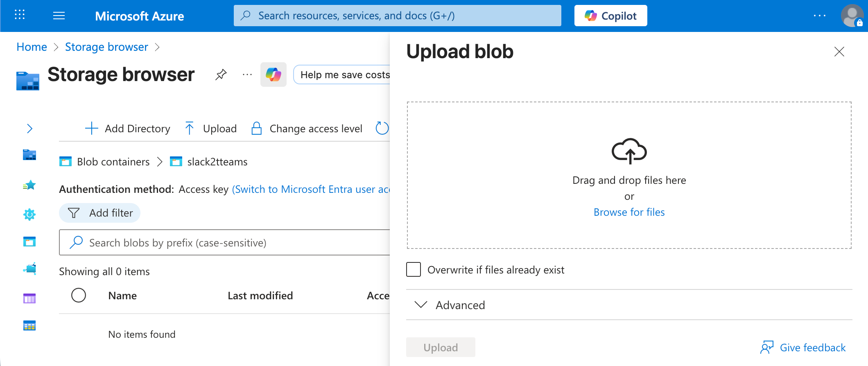
Task: Click Upload in the toolbar
Action: [x=210, y=129]
